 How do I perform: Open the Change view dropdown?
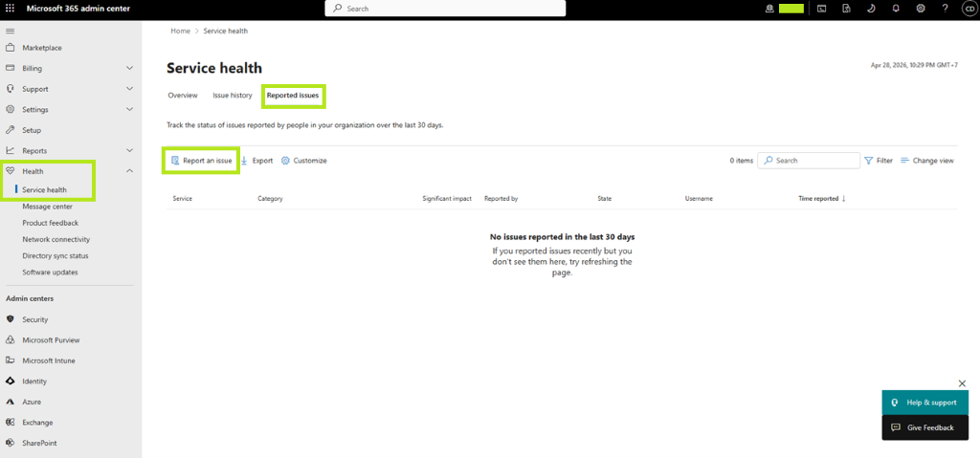pos(926,161)
